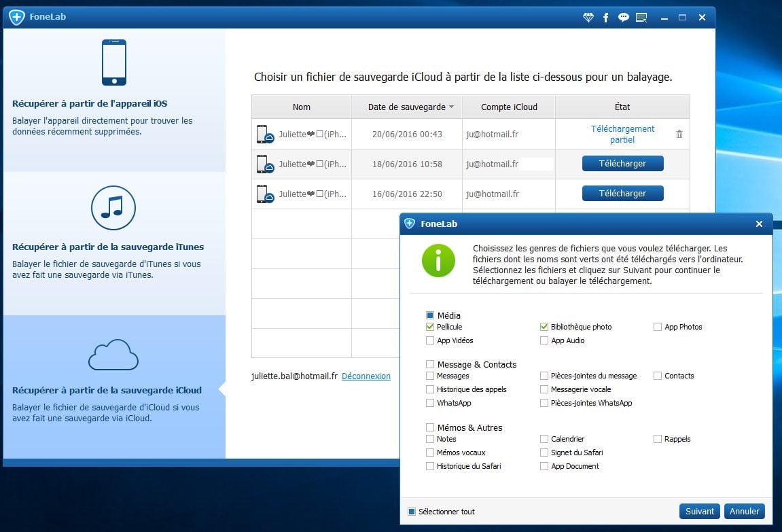This screenshot has width=782, height=532.
Task: Check Pièces-jointes du message checkbox
Action: [544, 376]
